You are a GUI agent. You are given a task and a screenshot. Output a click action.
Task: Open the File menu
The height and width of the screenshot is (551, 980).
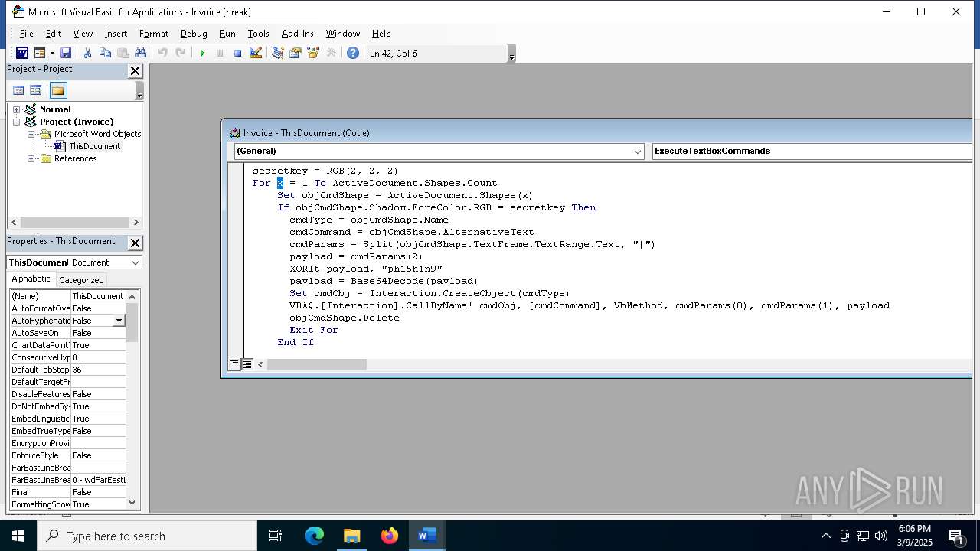pos(26,34)
